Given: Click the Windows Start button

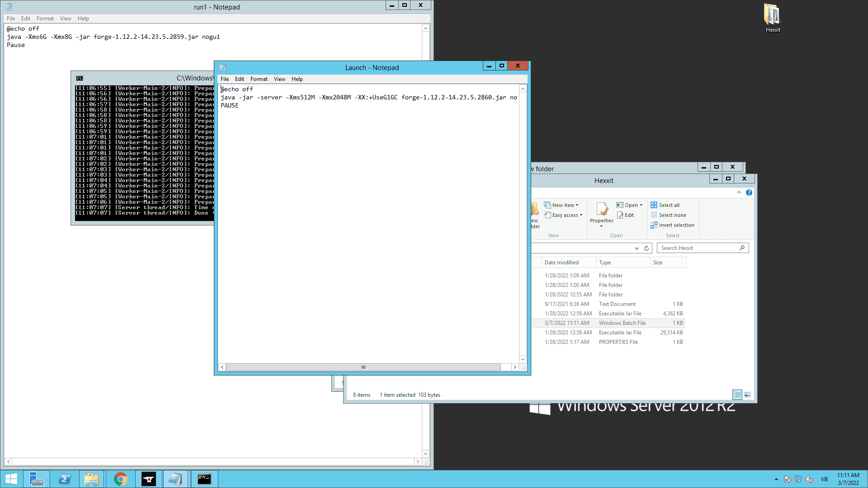Looking at the screenshot, I should [x=11, y=479].
